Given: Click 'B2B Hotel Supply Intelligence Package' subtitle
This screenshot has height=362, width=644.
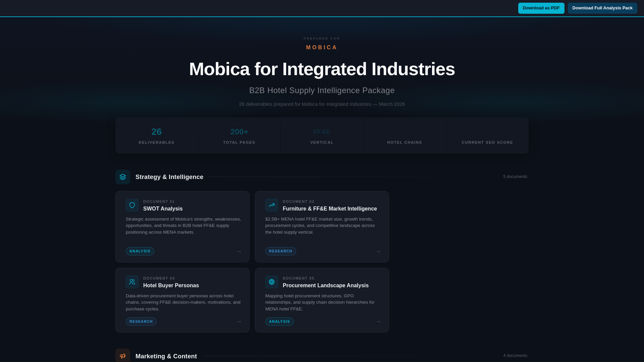Looking at the screenshot, I should (322, 90).
